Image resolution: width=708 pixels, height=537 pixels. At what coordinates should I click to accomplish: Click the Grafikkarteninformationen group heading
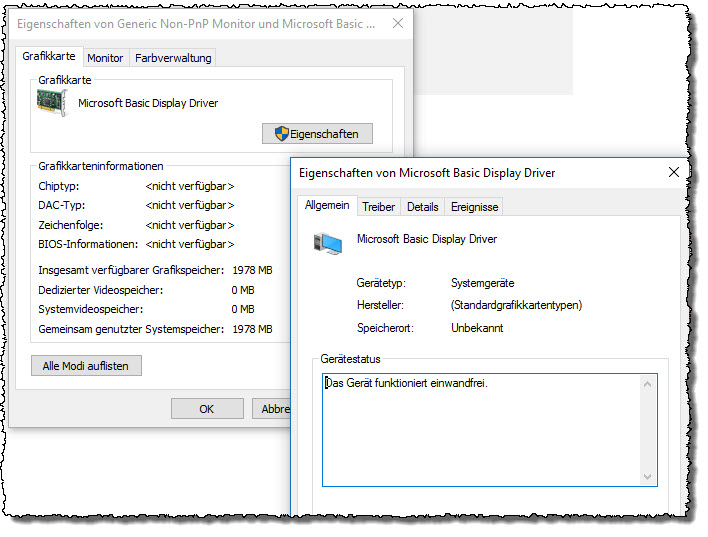(x=101, y=166)
